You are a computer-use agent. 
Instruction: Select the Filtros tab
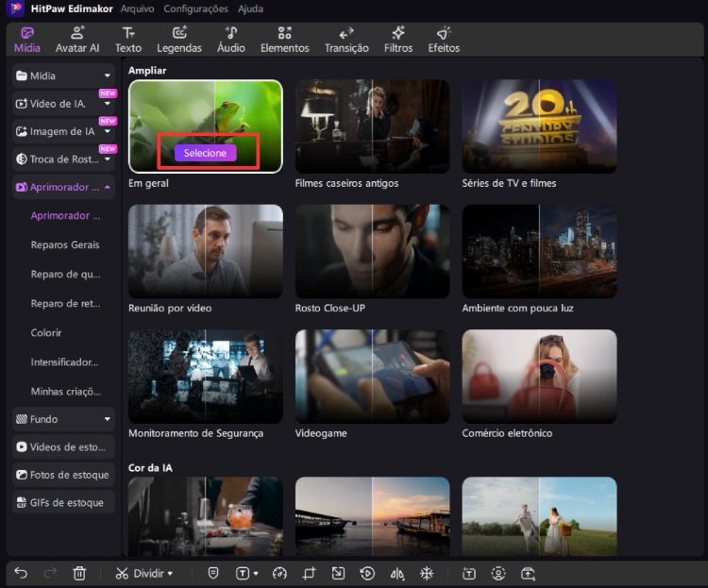398,40
